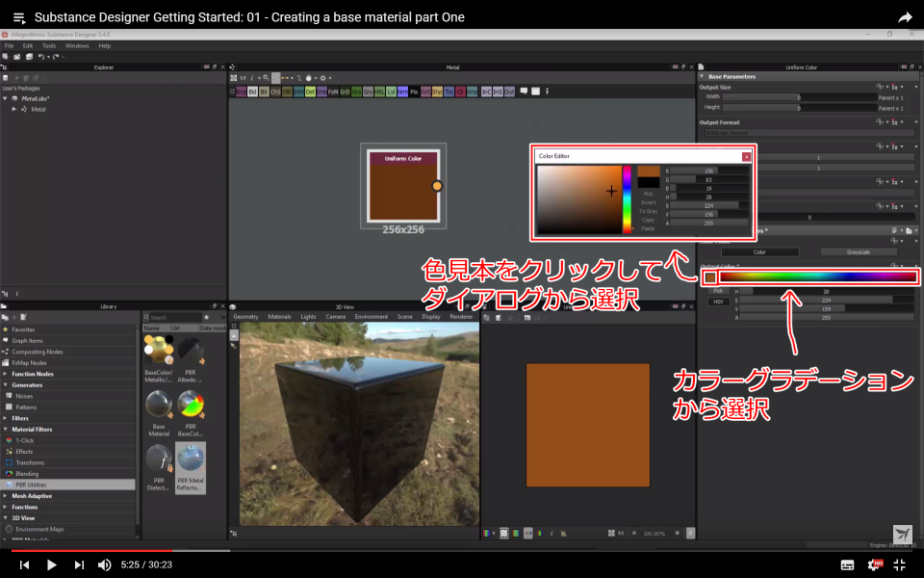924x578 pixels.
Task: Expand the Functions library category
Action: [6, 508]
